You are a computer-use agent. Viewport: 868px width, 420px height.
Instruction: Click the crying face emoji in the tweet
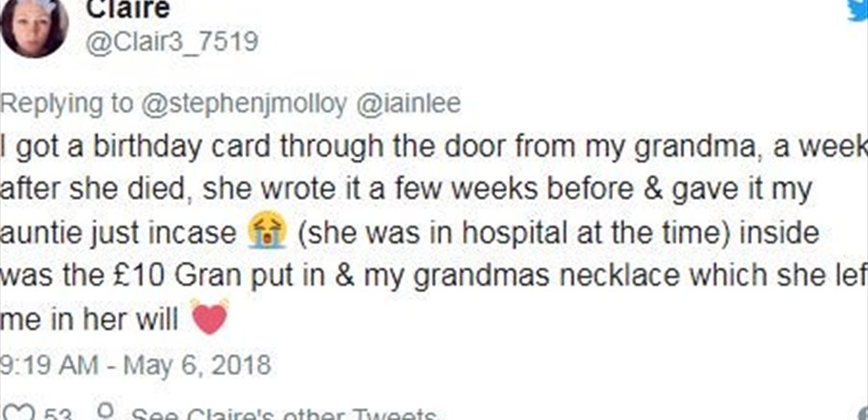(x=267, y=234)
